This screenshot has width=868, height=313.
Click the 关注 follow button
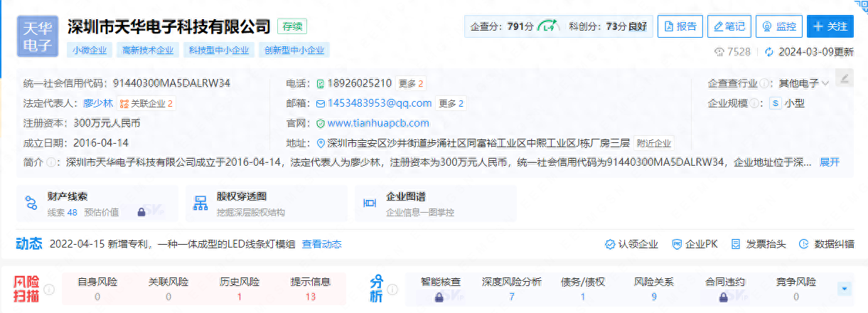tap(831, 26)
